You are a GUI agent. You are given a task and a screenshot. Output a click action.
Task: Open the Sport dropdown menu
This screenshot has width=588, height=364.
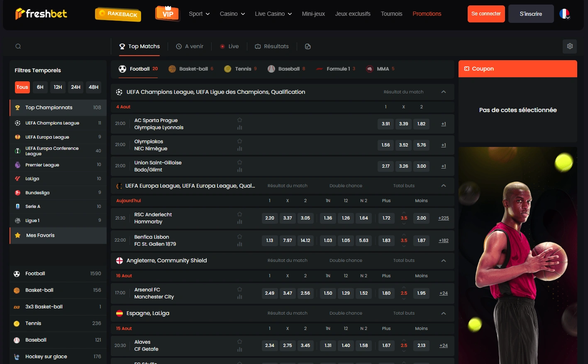[199, 14]
